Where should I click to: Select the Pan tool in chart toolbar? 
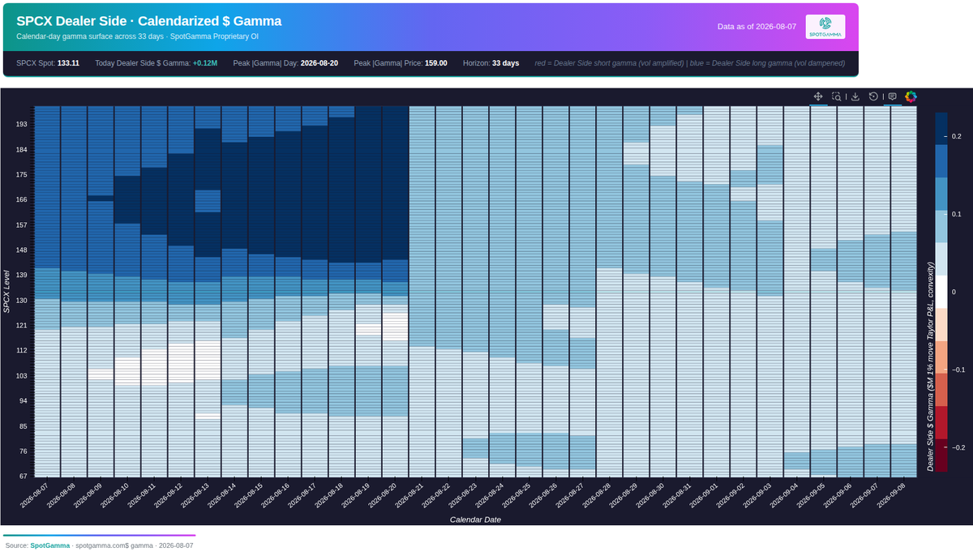(x=819, y=96)
